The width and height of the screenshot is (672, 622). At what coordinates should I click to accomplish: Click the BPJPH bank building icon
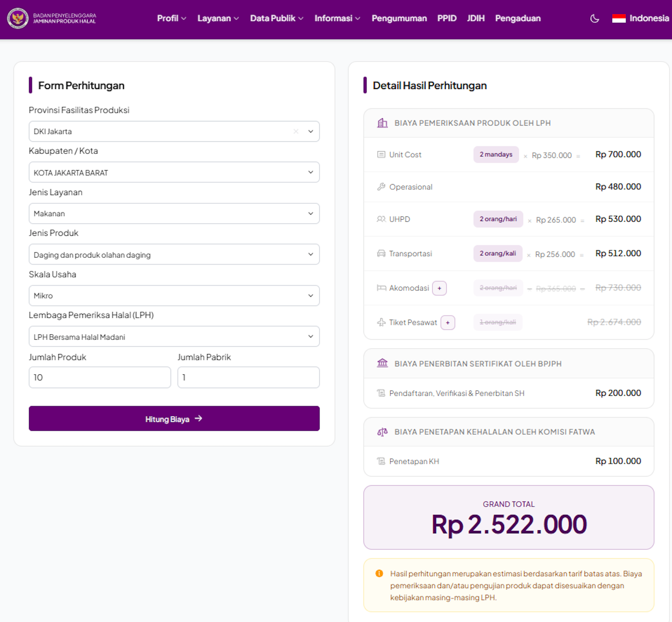click(x=382, y=363)
